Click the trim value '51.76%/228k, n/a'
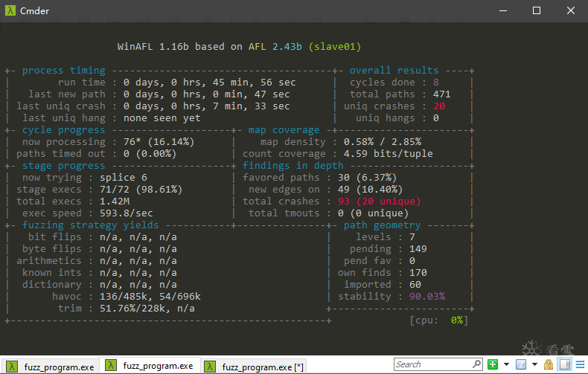The image size is (588, 374). 147,309
